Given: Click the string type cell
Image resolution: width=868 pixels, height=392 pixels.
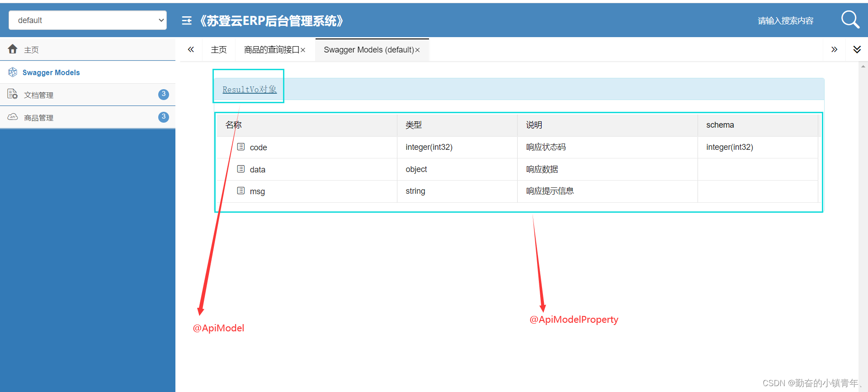Looking at the screenshot, I should tap(415, 191).
